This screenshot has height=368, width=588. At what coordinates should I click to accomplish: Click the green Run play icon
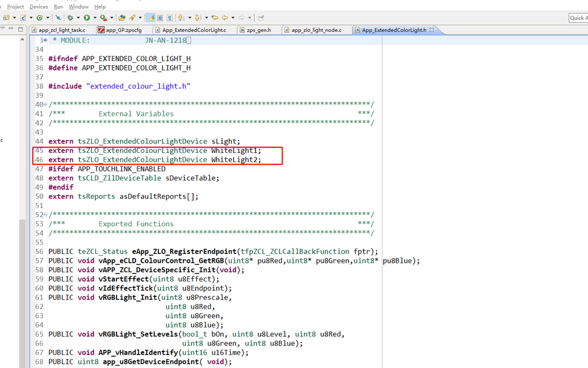pos(87,18)
